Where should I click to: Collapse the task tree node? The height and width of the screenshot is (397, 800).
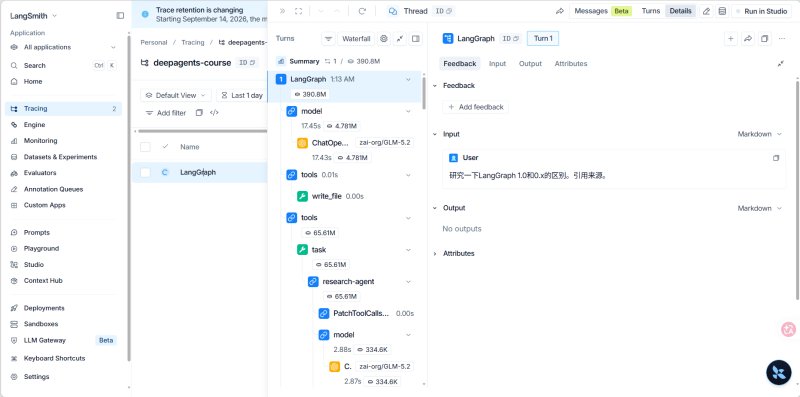click(x=408, y=250)
